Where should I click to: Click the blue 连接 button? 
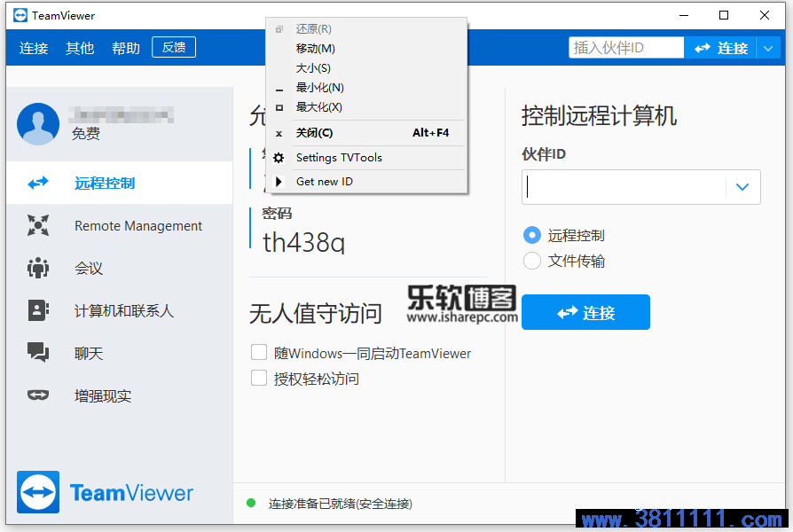coord(585,312)
